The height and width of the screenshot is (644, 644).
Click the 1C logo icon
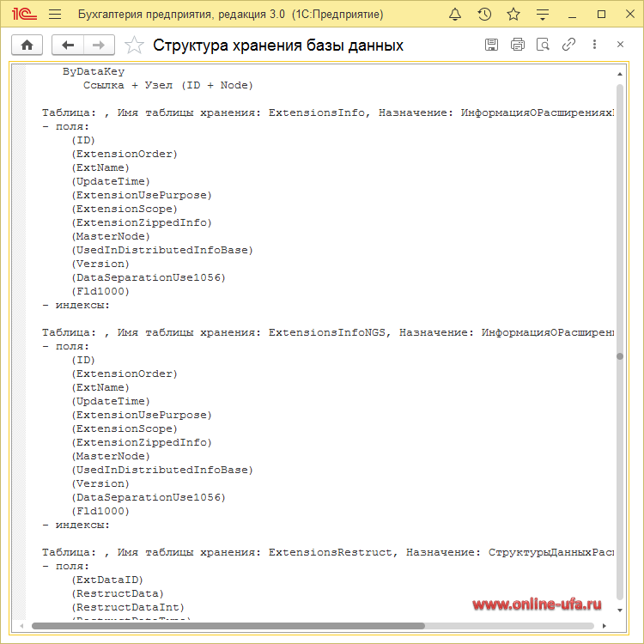pyautogui.click(x=24, y=14)
